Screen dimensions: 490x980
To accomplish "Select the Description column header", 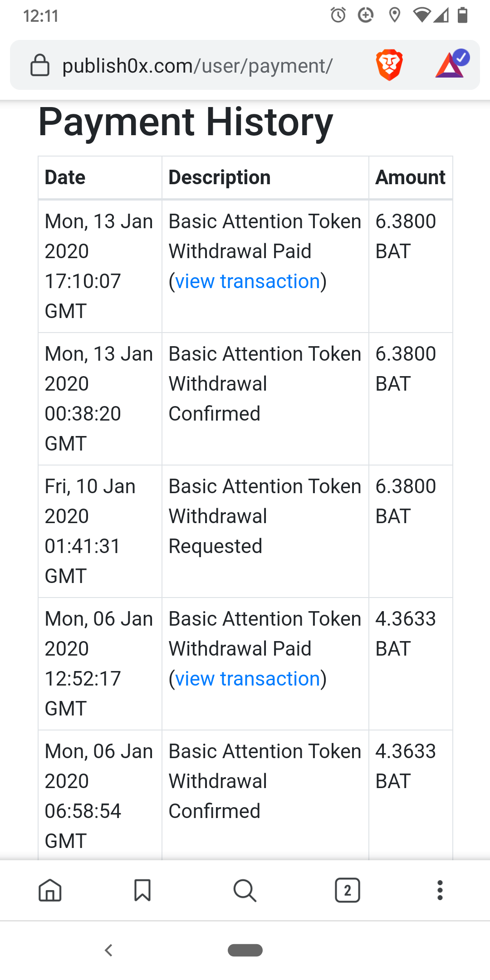I will click(x=220, y=177).
